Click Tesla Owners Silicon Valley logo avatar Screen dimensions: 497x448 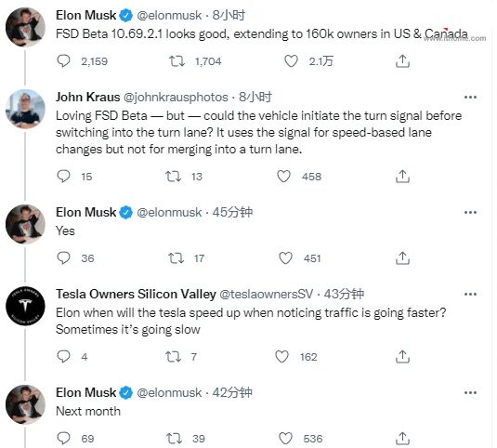pyautogui.click(x=25, y=306)
